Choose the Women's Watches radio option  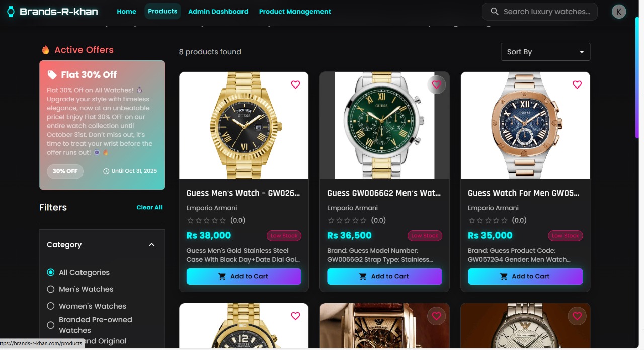(x=50, y=306)
